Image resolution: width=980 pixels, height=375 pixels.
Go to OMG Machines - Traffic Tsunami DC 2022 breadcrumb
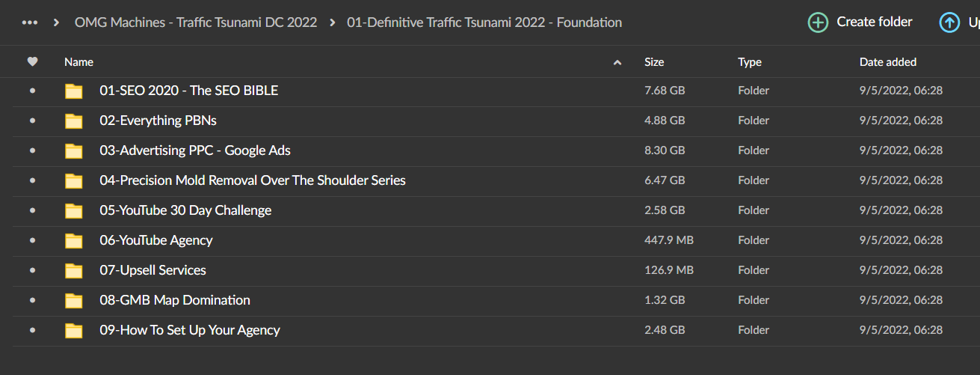click(196, 22)
